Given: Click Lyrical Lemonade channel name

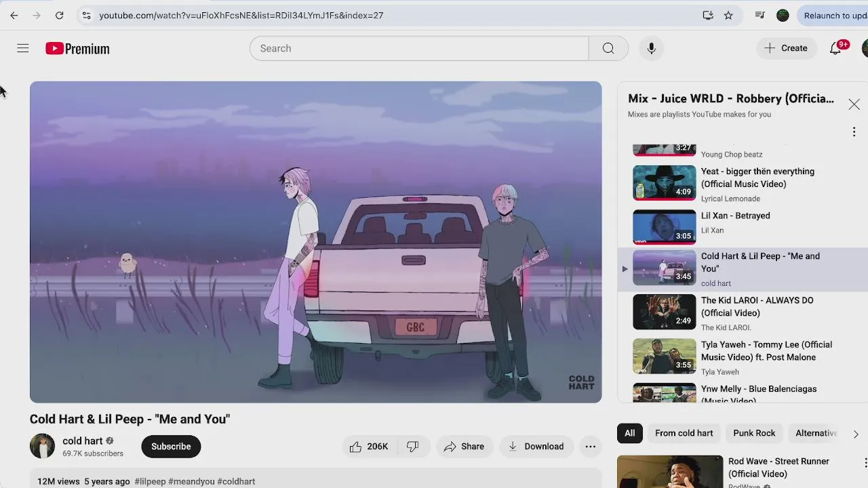Looking at the screenshot, I should click(730, 199).
